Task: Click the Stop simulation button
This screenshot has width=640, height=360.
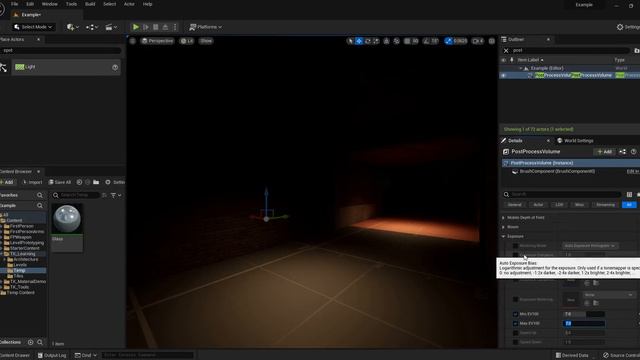Action: click(x=156, y=27)
